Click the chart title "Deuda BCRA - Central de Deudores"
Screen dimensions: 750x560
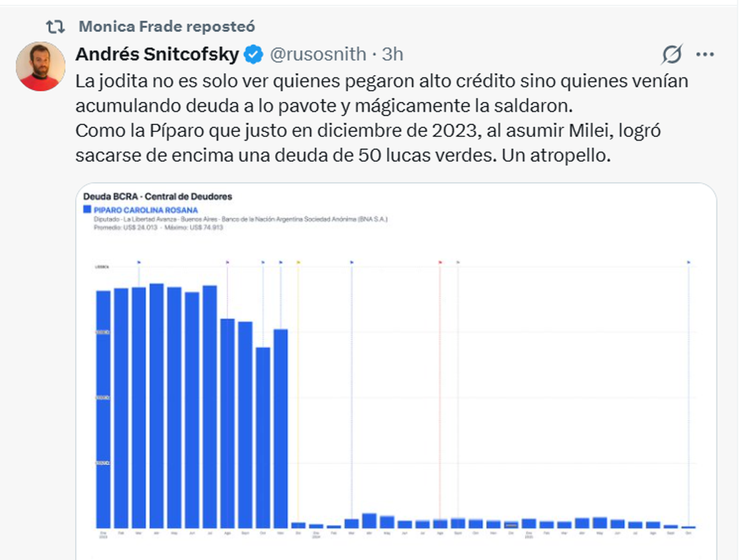(157, 196)
